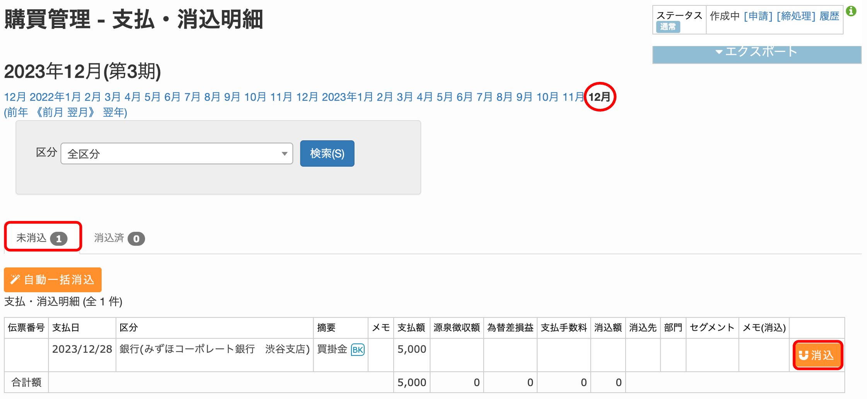Click the 消込額 column header
This screenshot has height=400, width=868.
[x=608, y=328]
